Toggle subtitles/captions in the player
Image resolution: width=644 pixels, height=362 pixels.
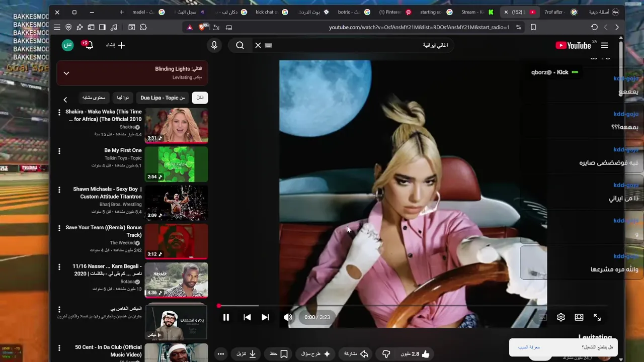click(x=543, y=317)
